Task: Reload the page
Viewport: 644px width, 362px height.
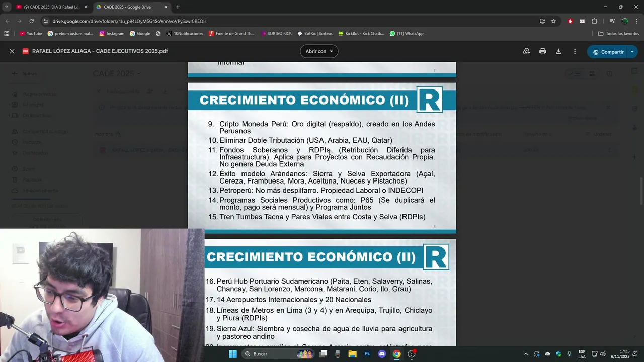Action: point(31,21)
